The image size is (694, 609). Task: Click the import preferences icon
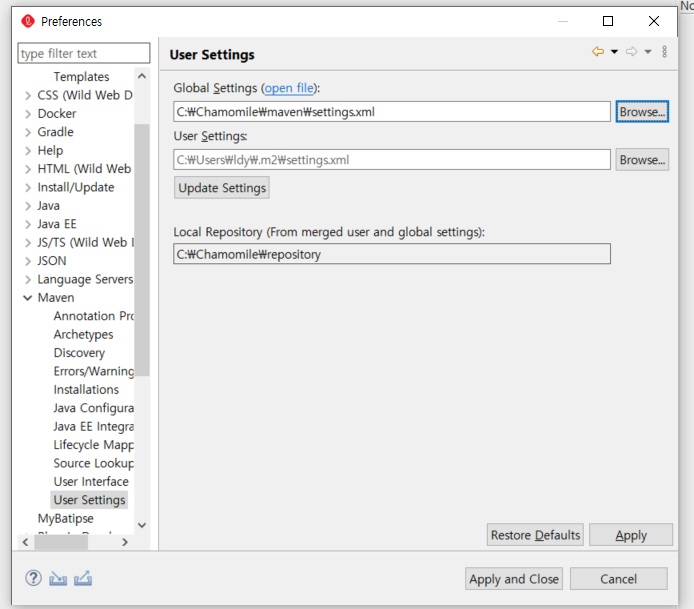pyautogui.click(x=58, y=578)
